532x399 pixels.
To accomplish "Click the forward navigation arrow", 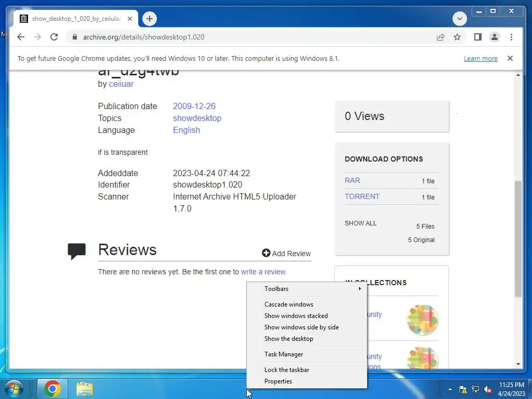I will click(37, 37).
